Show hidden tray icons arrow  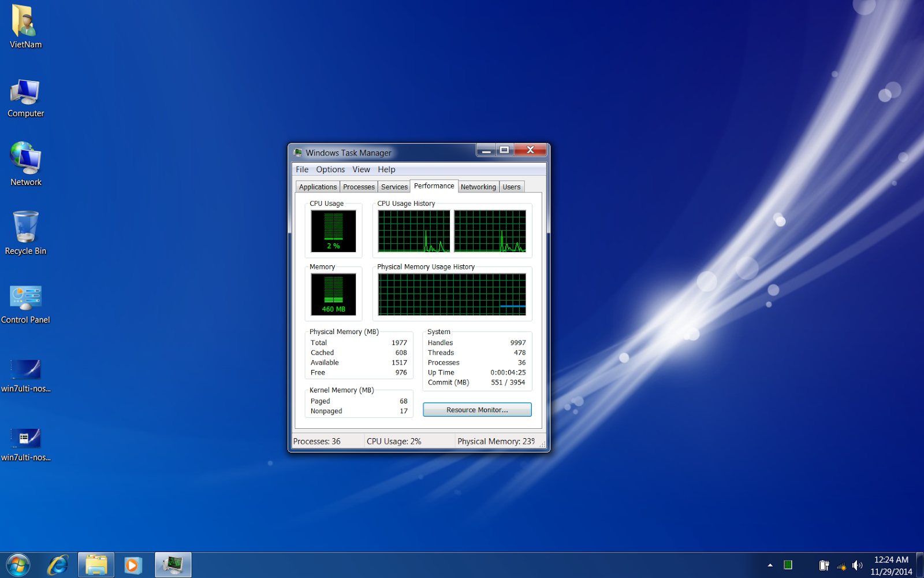point(770,565)
